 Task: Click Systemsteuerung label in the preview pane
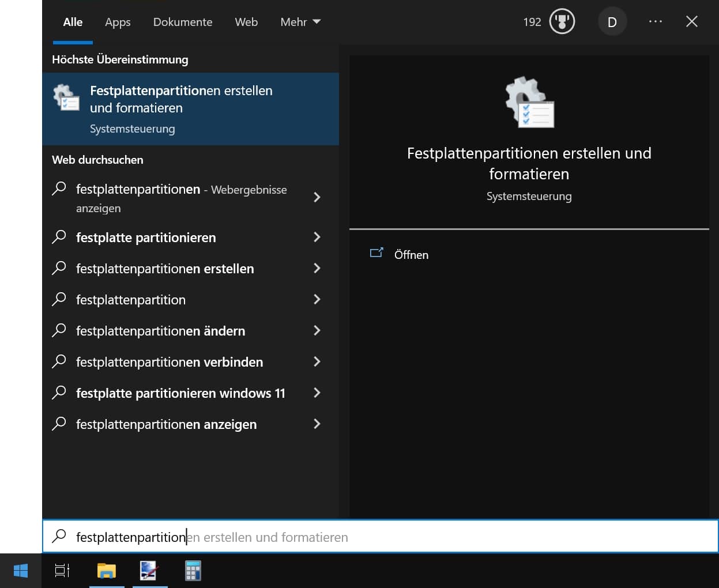tap(529, 196)
